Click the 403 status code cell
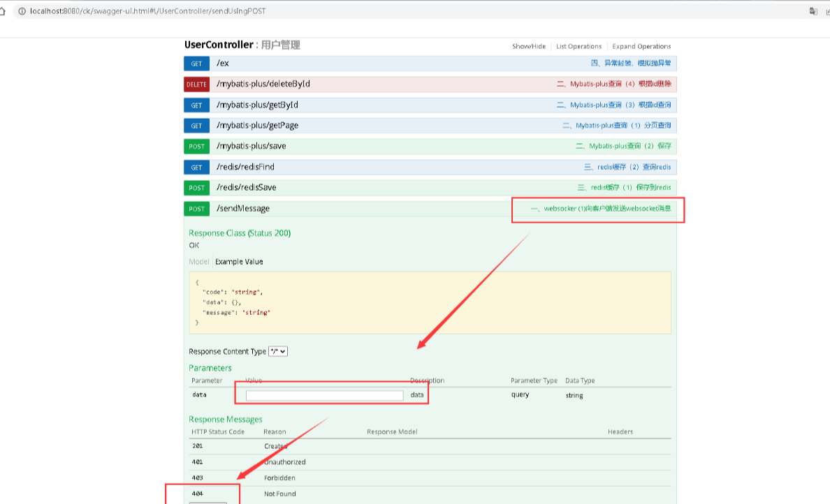 [198, 478]
